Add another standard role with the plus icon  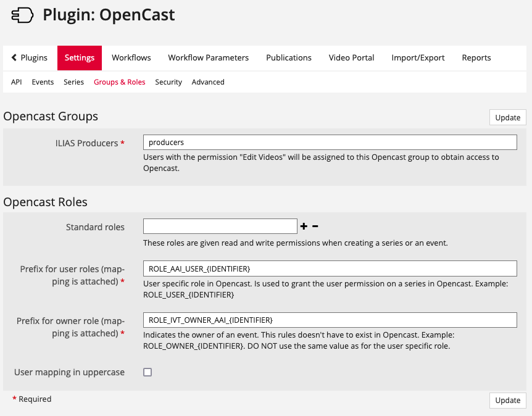[x=304, y=227]
